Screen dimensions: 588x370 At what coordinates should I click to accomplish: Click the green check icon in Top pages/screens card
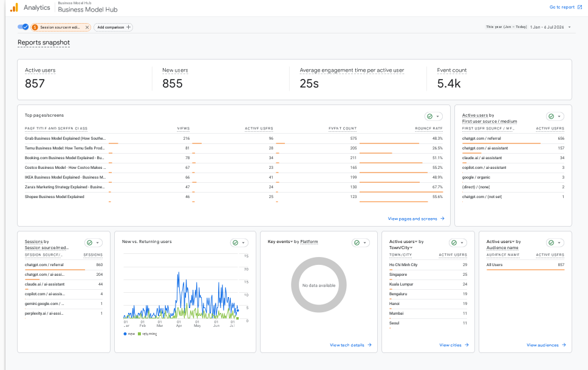pos(429,116)
